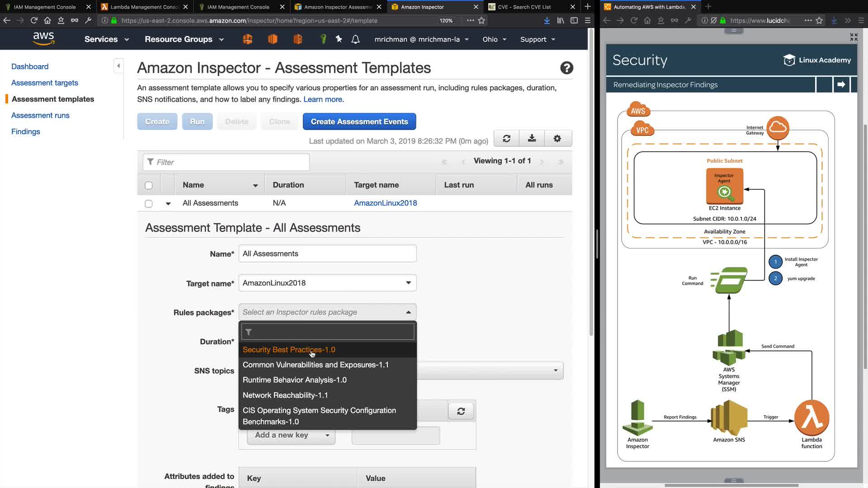Click Create Assessment Events button
The width and height of the screenshot is (868, 488).
click(x=359, y=122)
